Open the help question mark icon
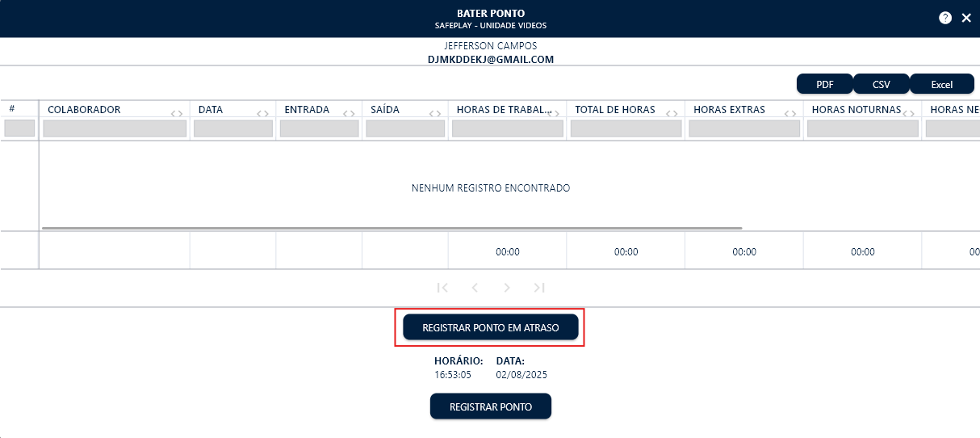The width and height of the screenshot is (980, 438). click(945, 18)
